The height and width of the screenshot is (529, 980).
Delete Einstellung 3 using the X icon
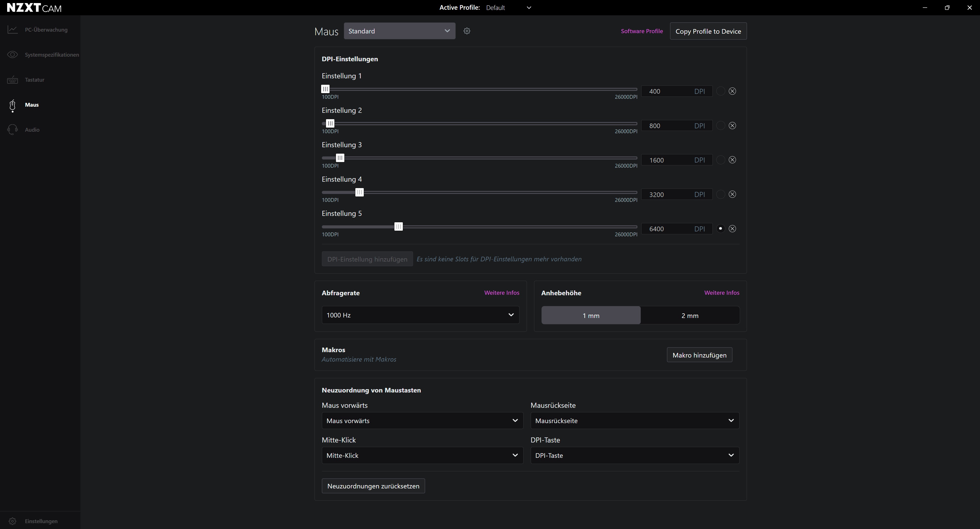pyautogui.click(x=732, y=160)
